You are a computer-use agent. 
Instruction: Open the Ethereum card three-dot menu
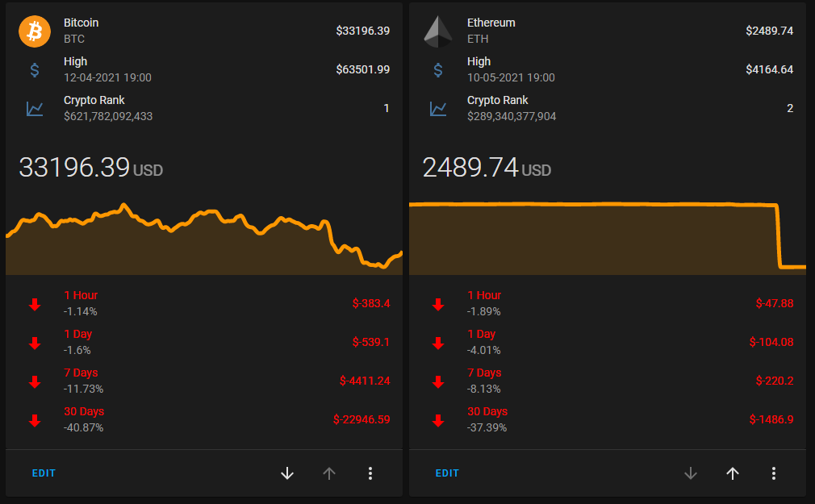(x=773, y=473)
